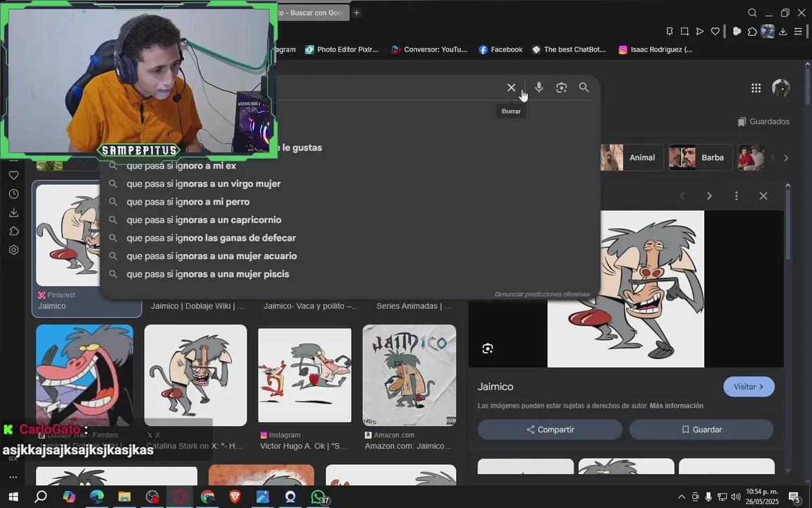Screen dimensions: 812x508
Task: Toggle the sidebar pin icon
Action: [669, 31]
